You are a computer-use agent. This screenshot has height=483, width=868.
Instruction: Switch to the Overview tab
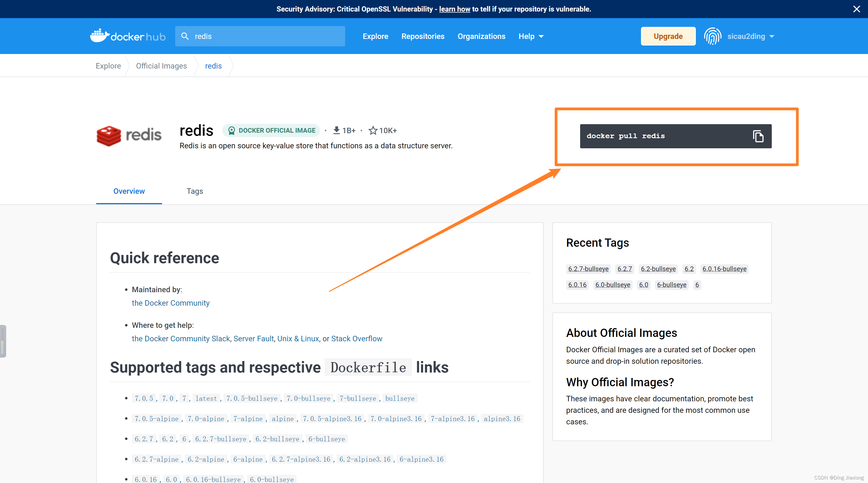129,191
